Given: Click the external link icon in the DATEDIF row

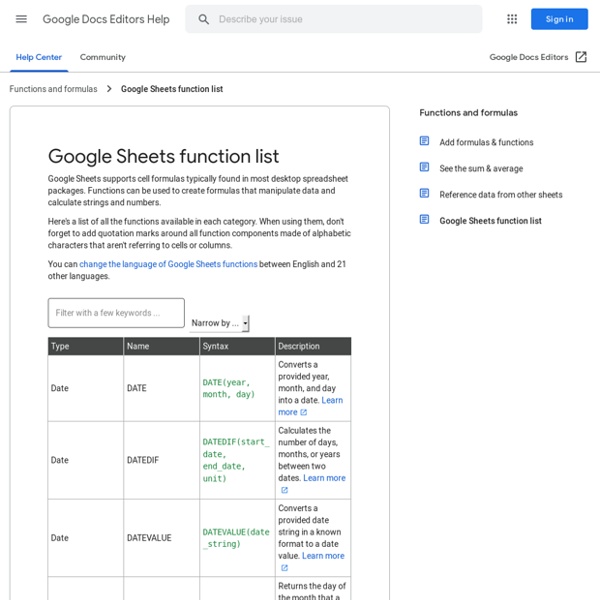Looking at the screenshot, I should [284, 490].
